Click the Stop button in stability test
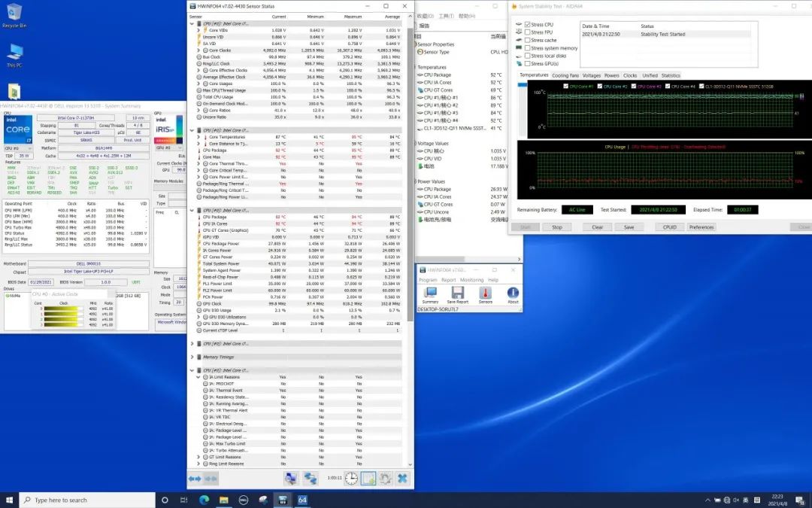812x508 pixels. pos(557,227)
